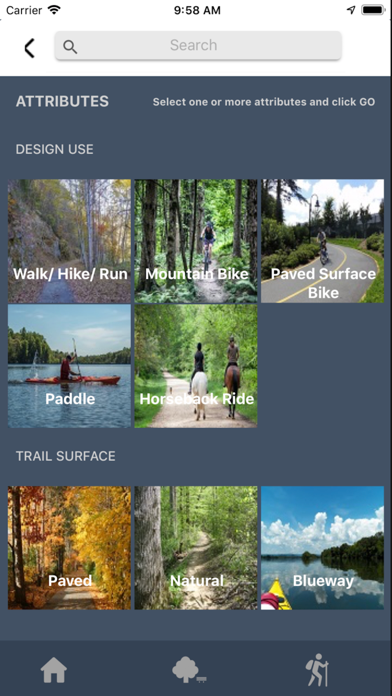
Task: Select the Walk/ Hike/ Run attribute
Action: pos(70,241)
